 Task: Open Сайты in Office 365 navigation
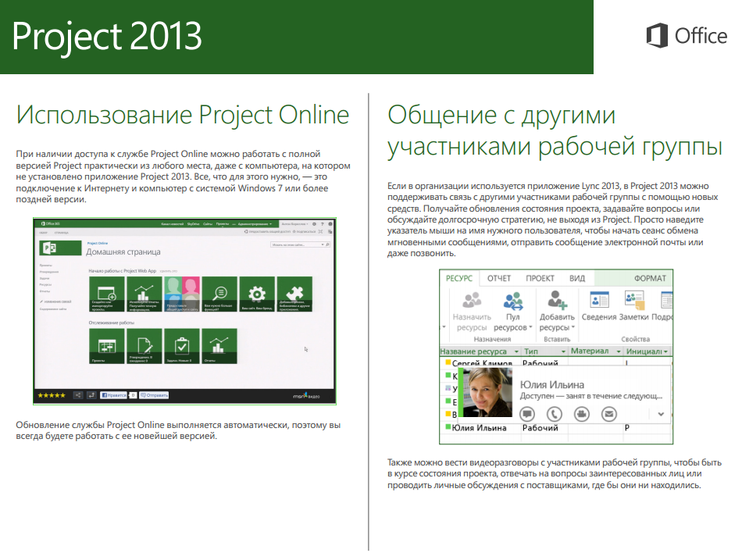pos(207,224)
